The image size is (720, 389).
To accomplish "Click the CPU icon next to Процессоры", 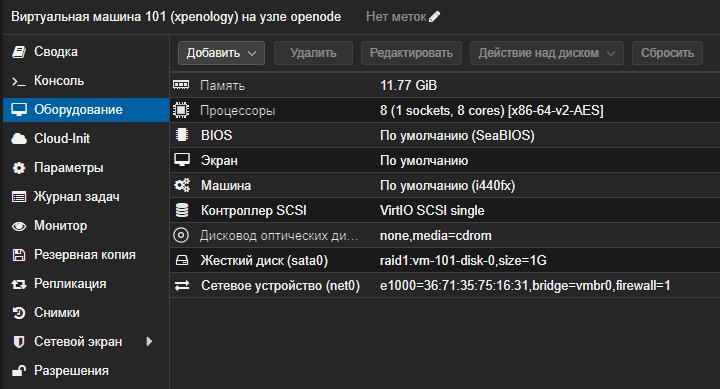I will point(181,110).
